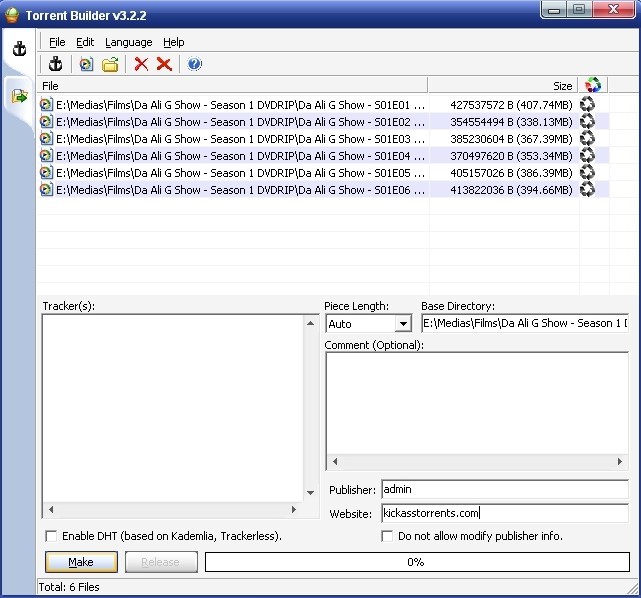Enable DHT trackerless checkbox
641x598 pixels.
coord(51,536)
